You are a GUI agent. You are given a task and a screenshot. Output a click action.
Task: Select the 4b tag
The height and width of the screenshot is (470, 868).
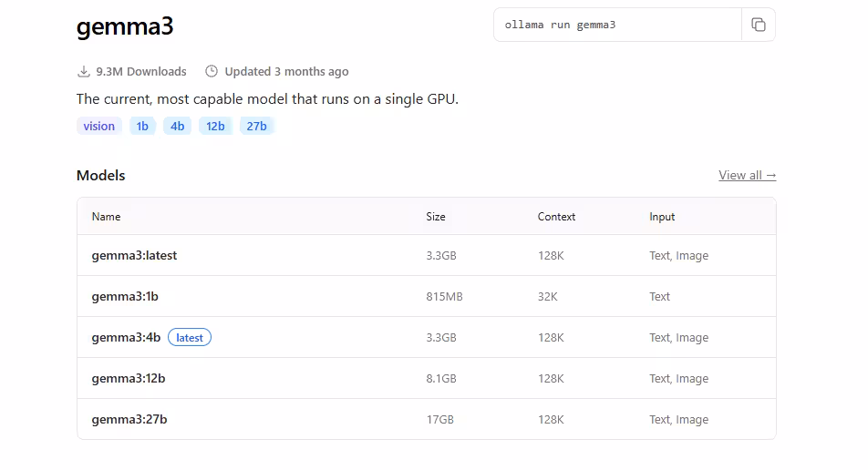[x=177, y=126]
